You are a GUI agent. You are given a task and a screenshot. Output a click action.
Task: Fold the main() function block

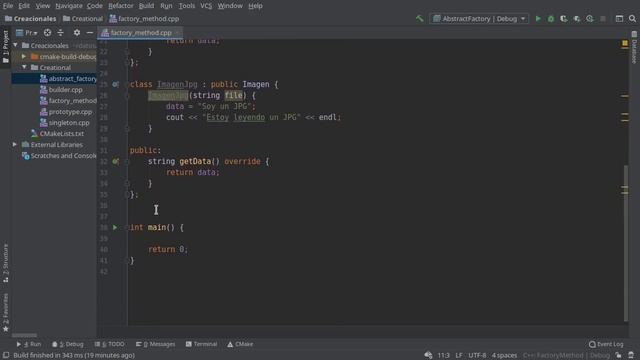tap(127, 227)
